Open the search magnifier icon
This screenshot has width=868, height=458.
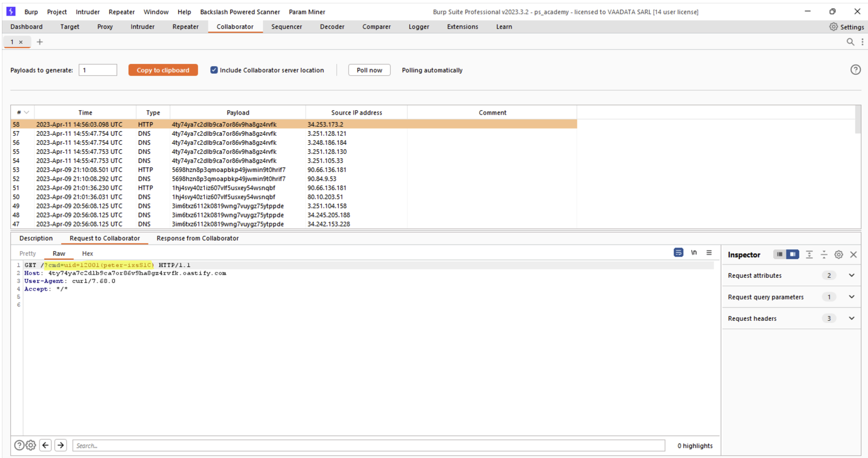[850, 42]
